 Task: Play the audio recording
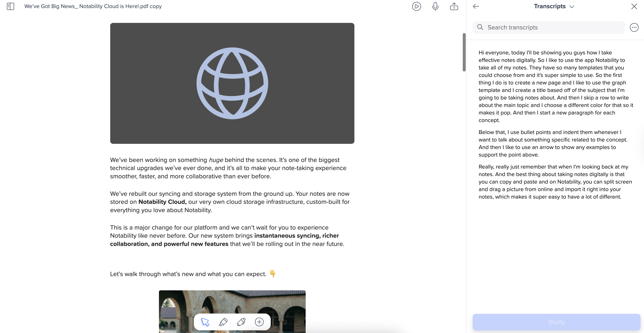pos(416,6)
